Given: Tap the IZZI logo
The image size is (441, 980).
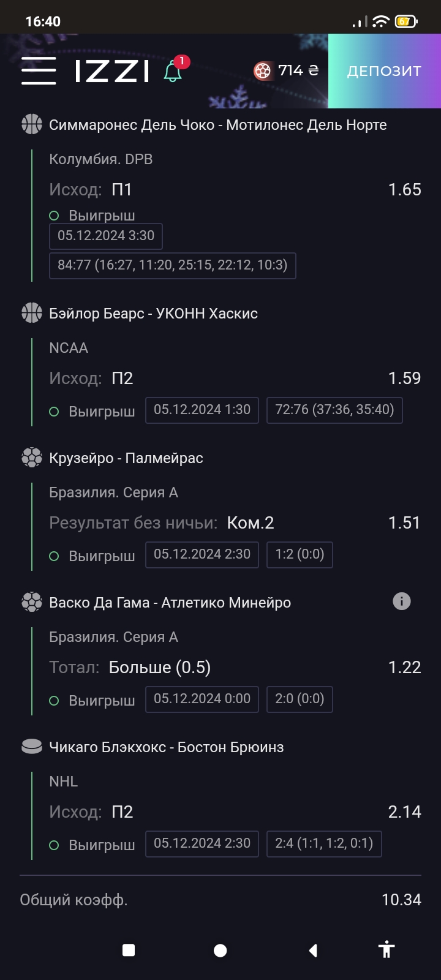Looking at the screenshot, I should pyautogui.click(x=112, y=71).
